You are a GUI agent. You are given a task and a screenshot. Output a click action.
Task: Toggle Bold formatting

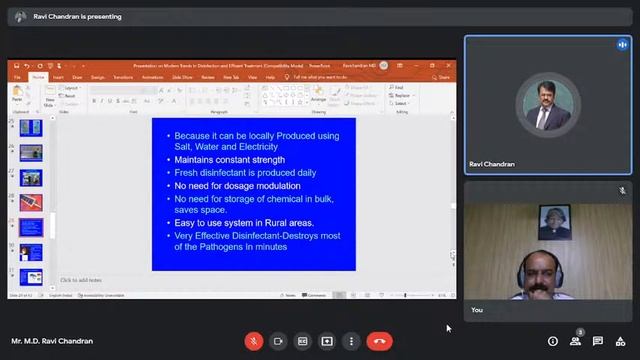click(94, 101)
